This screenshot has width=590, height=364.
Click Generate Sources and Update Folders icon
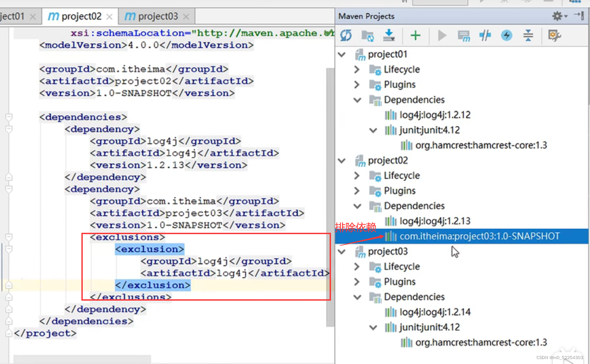click(x=367, y=36)
